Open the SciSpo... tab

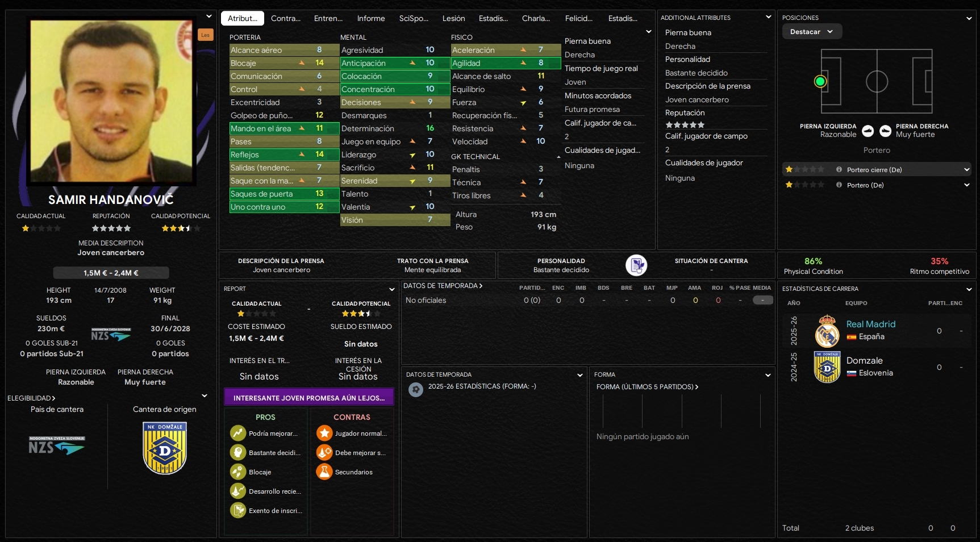414,18
